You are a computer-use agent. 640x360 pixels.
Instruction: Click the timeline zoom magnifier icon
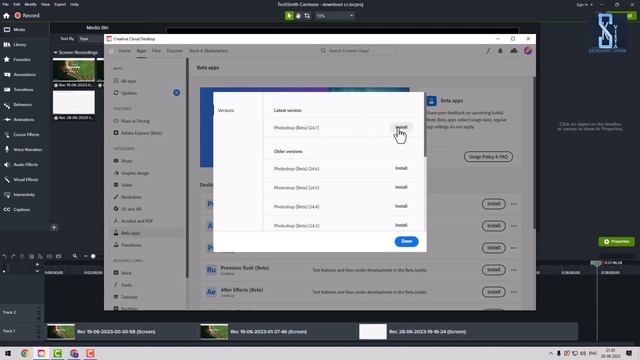click(75, 256)
